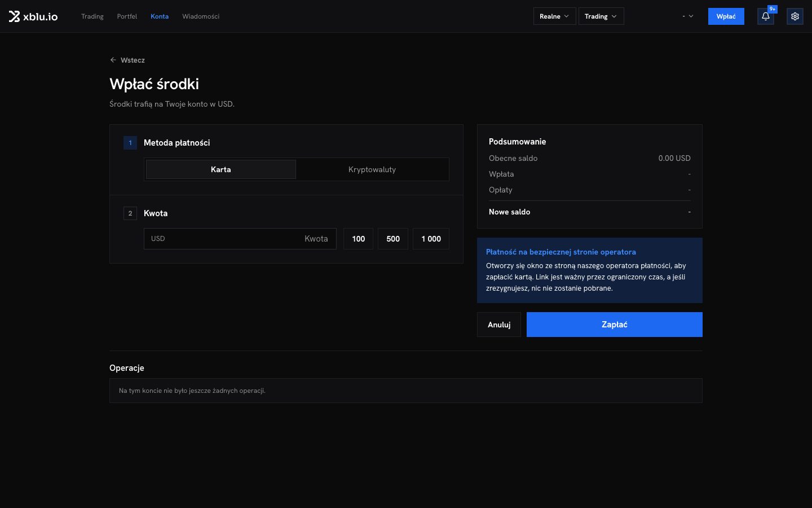The image size is (812, 508).
Task: Click the Podsumowanie heading
Action: point(518,142)
